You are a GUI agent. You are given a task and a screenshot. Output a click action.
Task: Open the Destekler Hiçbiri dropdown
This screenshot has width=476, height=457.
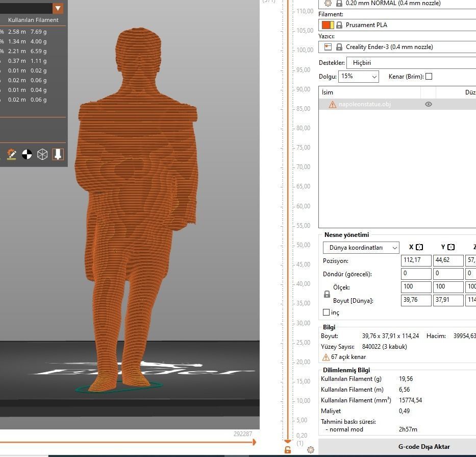(411, 63)
